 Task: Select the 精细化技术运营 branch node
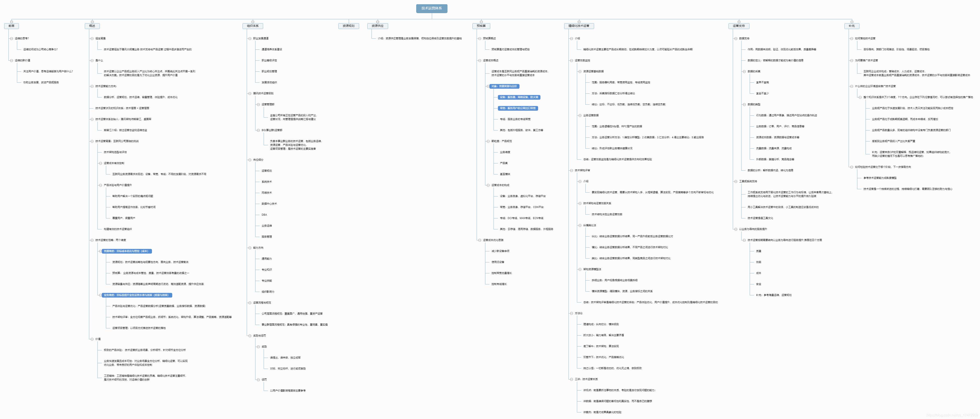(579, 26)
